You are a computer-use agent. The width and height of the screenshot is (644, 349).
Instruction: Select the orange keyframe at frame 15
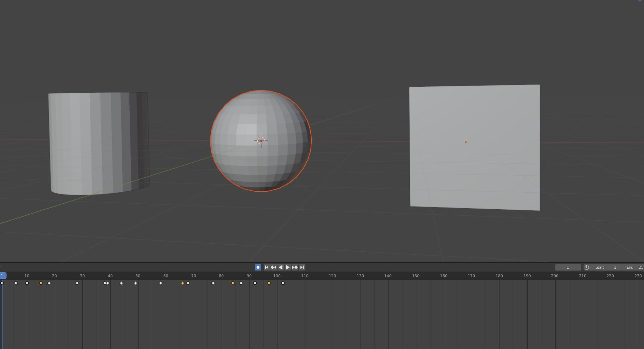[x=41, y=283]
